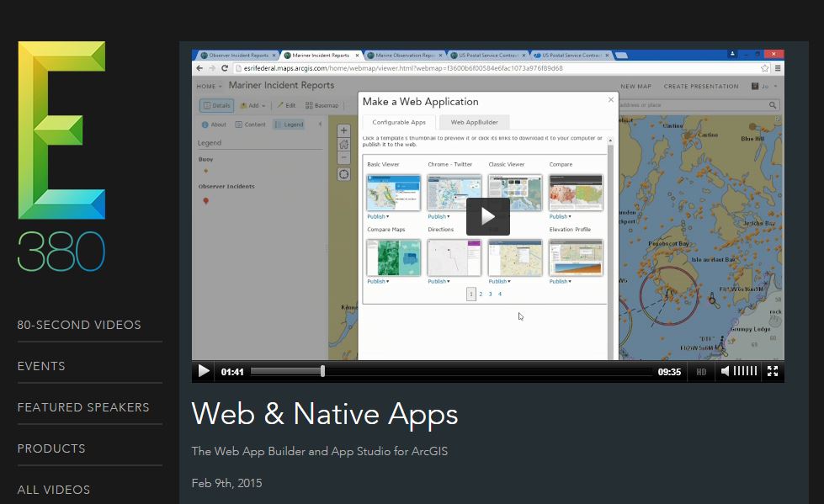Open the Chrome hamburger menu in video
This screenshot has height=504, width=824.
click(778, 68)
